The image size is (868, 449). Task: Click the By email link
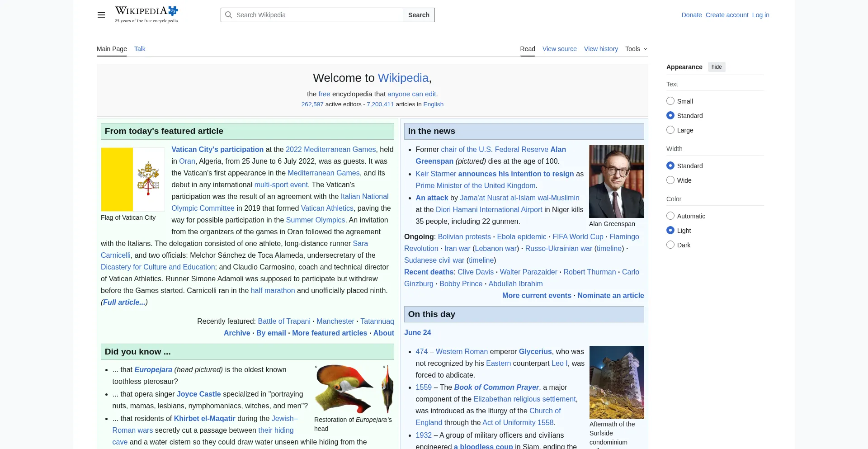pos(271,333)
